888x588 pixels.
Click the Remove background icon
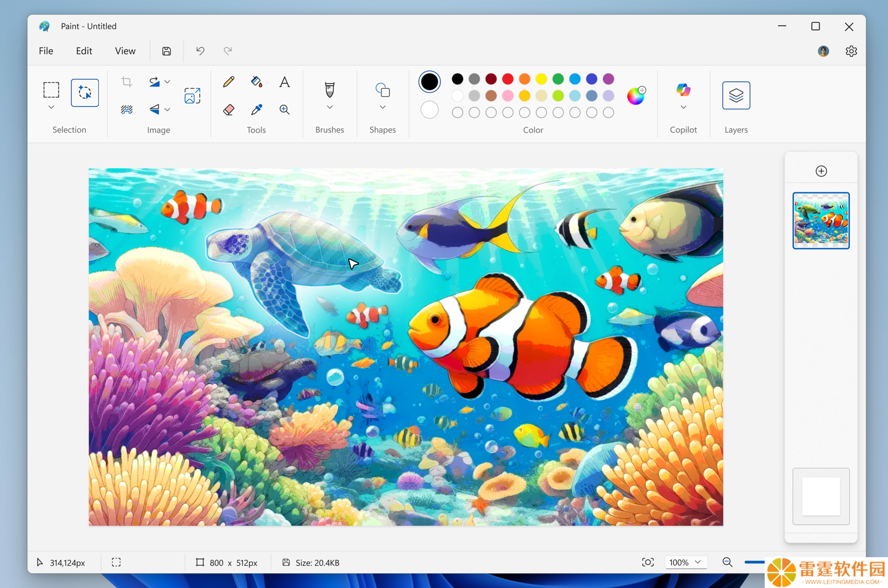(x=126, y=109)
